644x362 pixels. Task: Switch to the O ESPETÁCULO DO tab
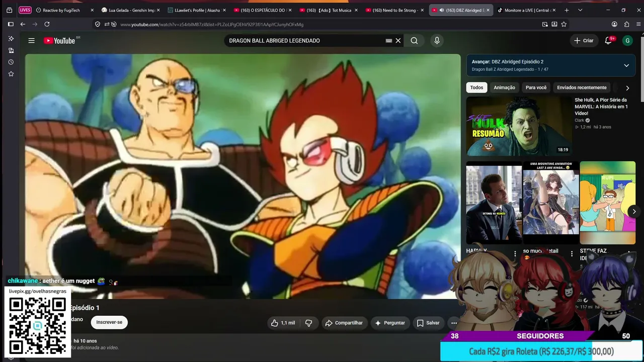(263, 10)
